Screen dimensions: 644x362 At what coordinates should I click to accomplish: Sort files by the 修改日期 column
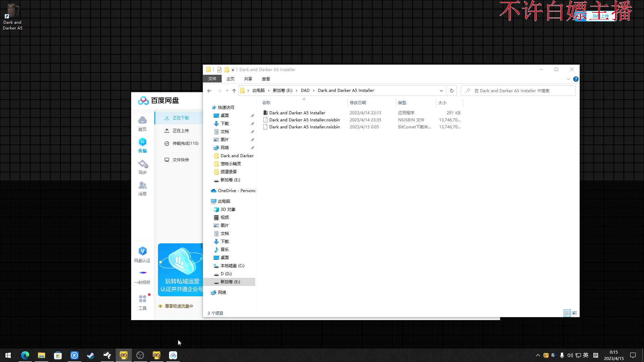[x=371, y=103]
